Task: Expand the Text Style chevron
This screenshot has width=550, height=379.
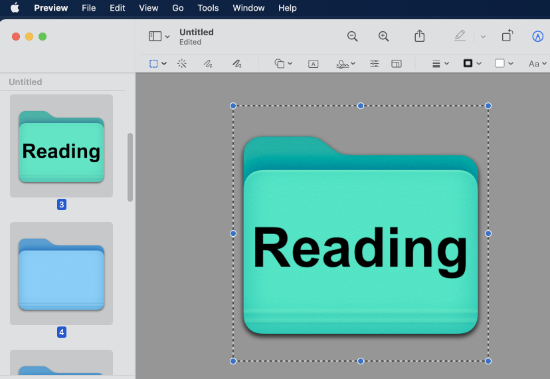Action: (x=544, y=64)
